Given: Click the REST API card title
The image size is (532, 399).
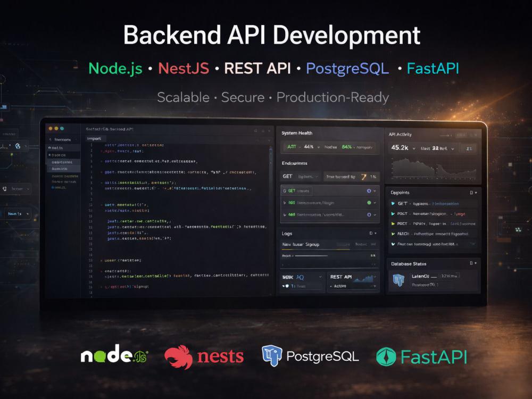Looking at the screenshot, I should click(x=341, y=277).
